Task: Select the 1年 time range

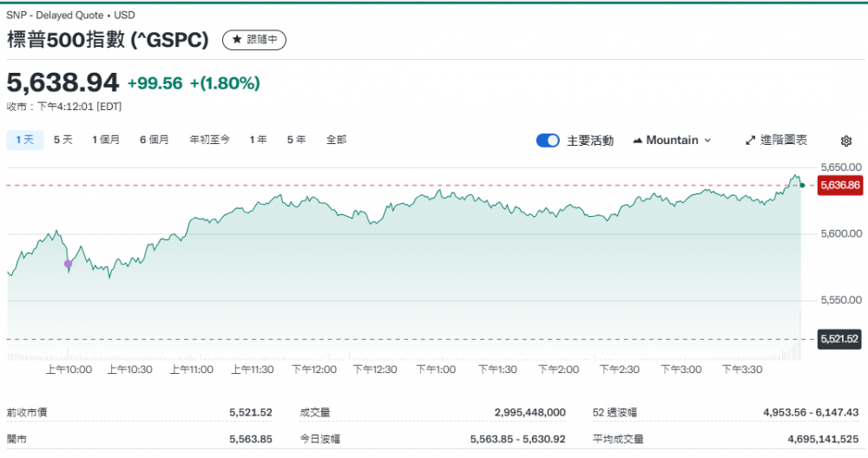Action: click(x=258, y=140)
